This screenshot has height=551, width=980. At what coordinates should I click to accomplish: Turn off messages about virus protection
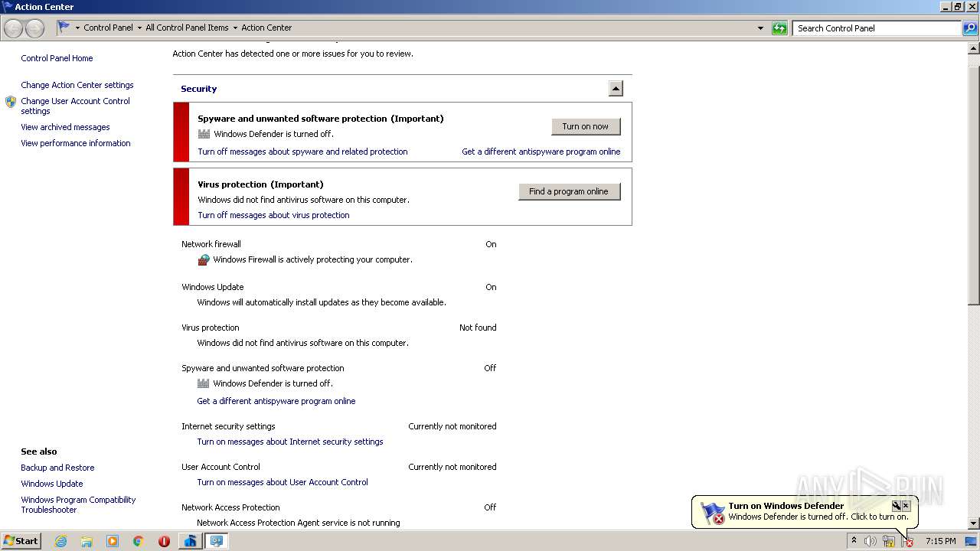(x=273, y=215)
